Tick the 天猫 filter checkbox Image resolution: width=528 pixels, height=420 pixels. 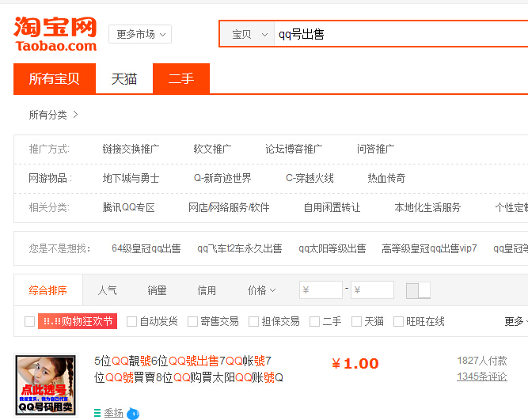356,321
